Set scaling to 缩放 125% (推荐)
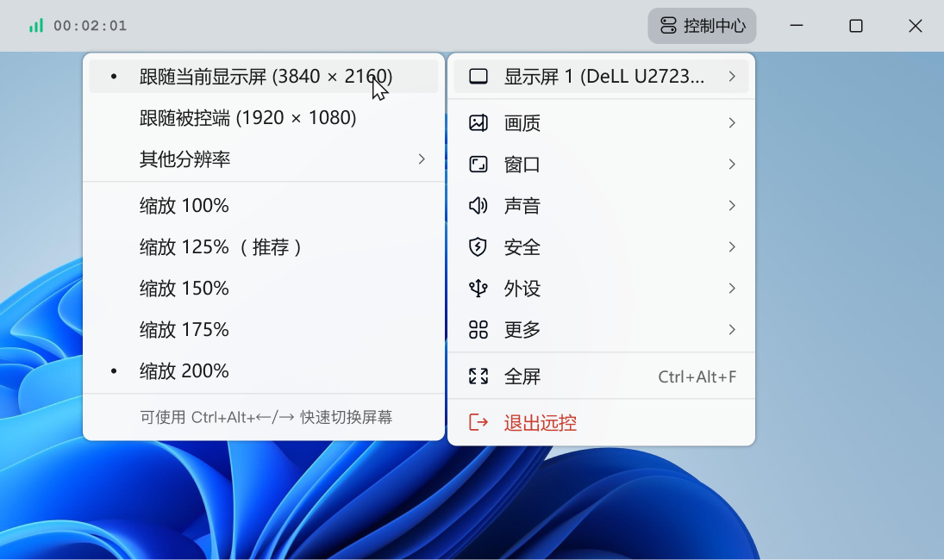 (221, 247)
